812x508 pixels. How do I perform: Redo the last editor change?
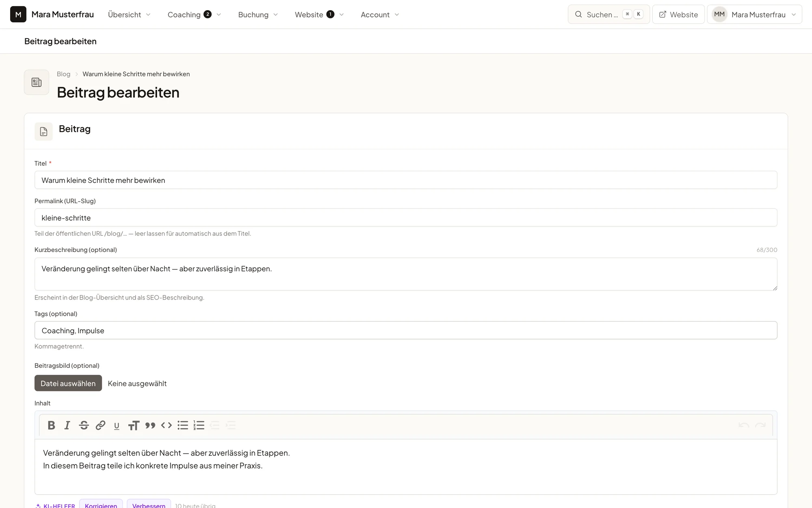(760, 425)
